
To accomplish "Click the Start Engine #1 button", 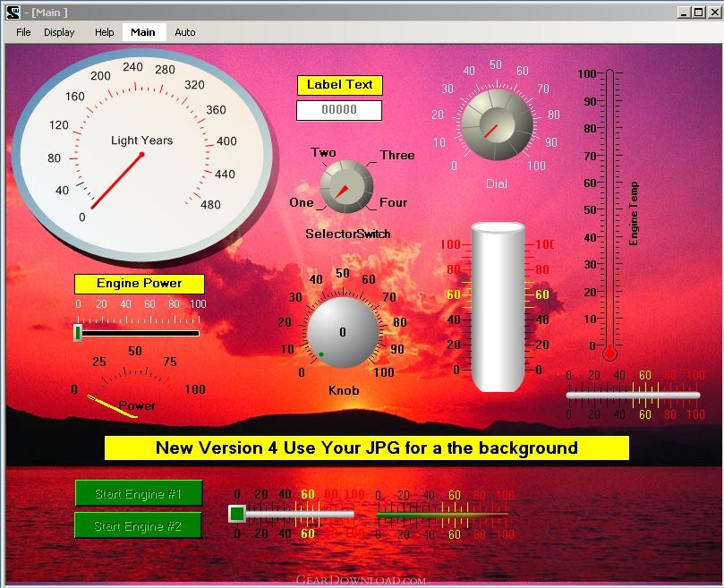I will (139, 493).
